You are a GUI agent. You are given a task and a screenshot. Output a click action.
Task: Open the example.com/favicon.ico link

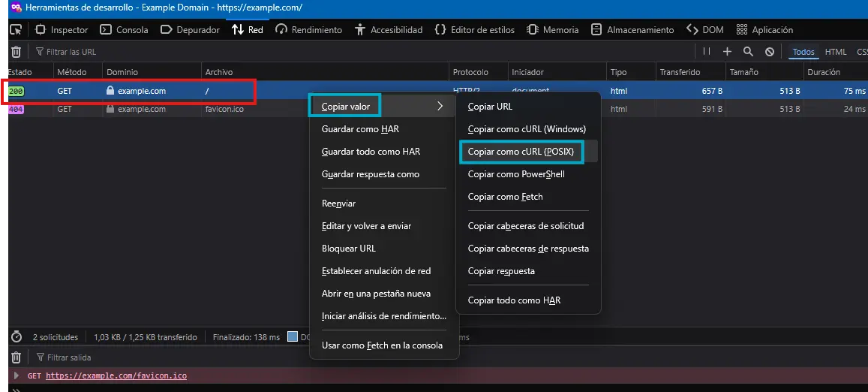pos(116,375)
